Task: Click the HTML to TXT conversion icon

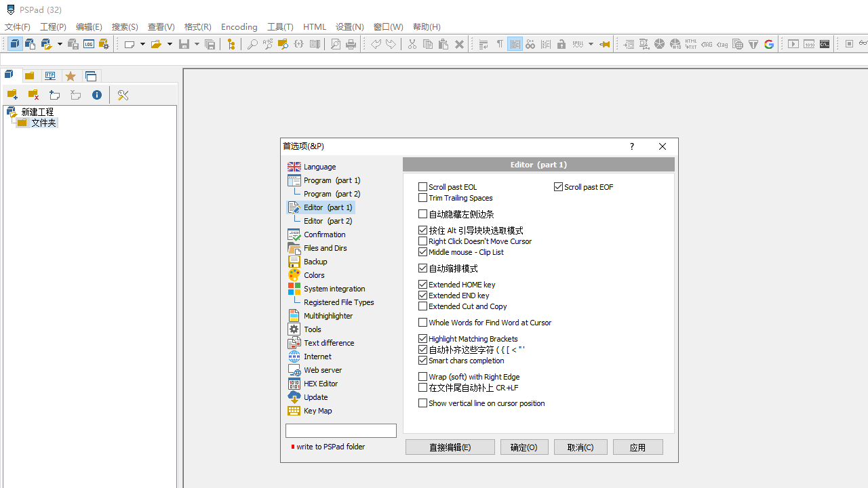Action: tap(690, 43)
